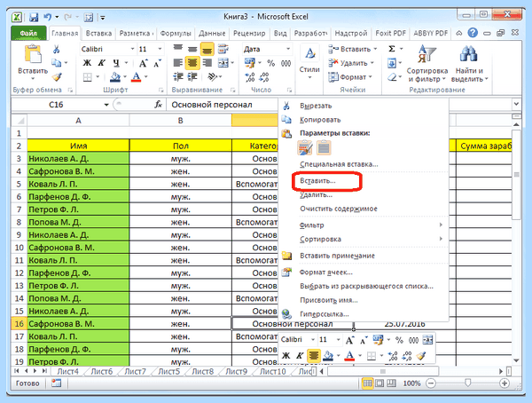Open the number format Дата dropdown

point(287,50)
